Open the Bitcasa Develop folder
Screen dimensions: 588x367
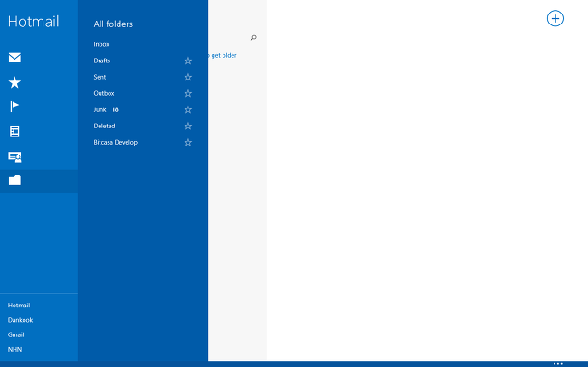[x=116, y=143]
